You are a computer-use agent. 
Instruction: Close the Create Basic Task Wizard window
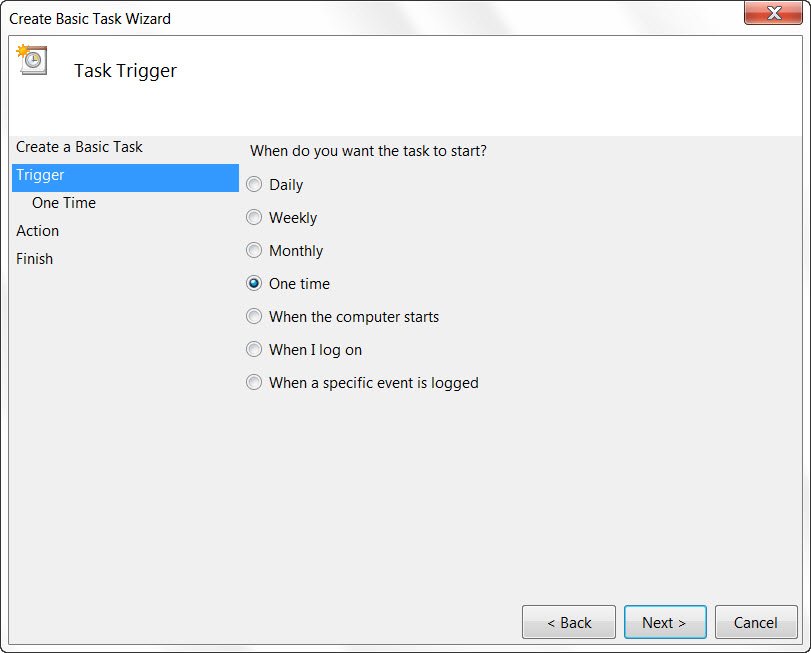(x=776, y=14)
